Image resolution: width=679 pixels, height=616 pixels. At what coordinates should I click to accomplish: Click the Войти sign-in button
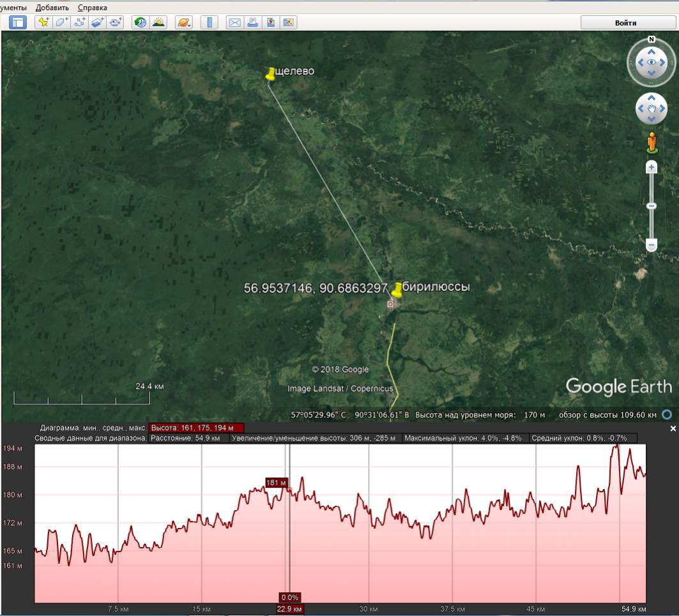tap(625, 22)
